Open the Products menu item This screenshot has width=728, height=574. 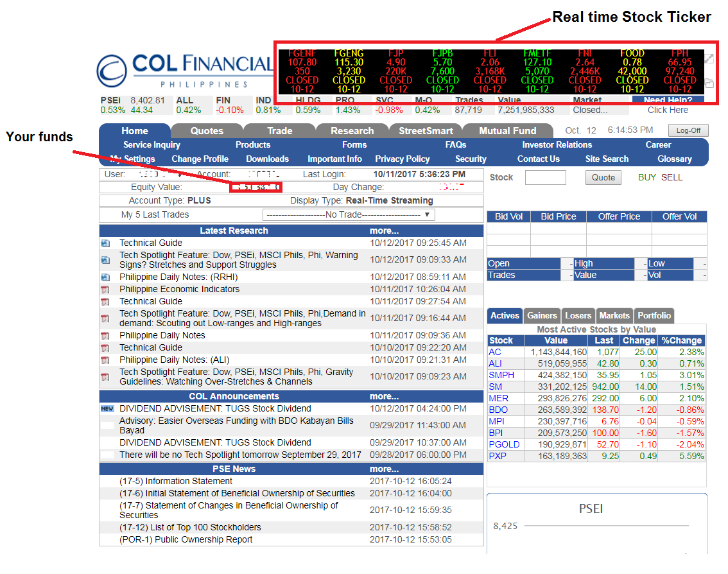pos(252,145)
